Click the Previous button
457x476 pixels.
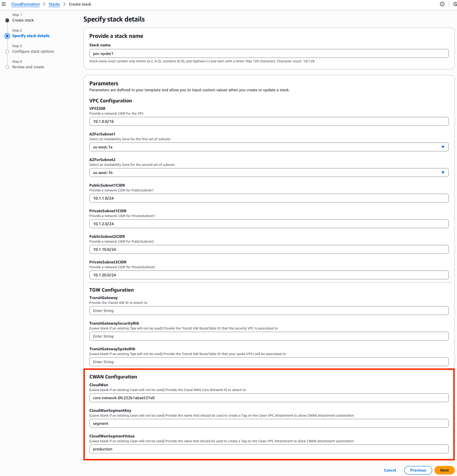(418, 470)
